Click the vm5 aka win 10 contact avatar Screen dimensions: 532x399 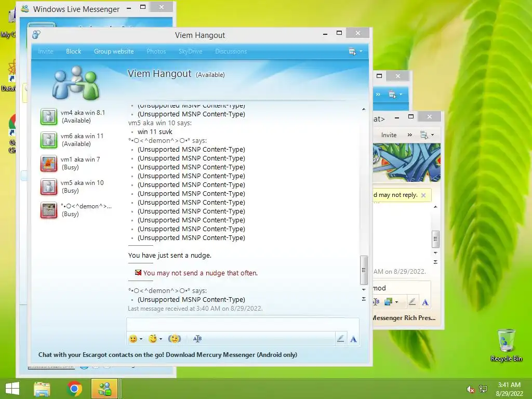49,187
